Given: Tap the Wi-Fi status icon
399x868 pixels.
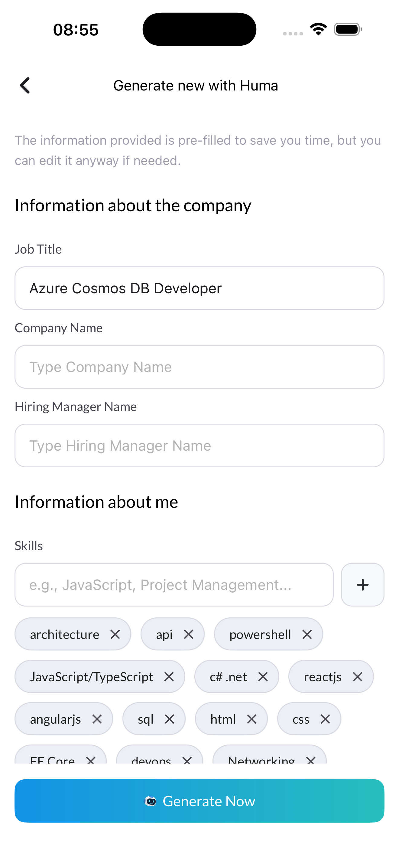Looking at the screenshot, I should [x=318, y=29].
